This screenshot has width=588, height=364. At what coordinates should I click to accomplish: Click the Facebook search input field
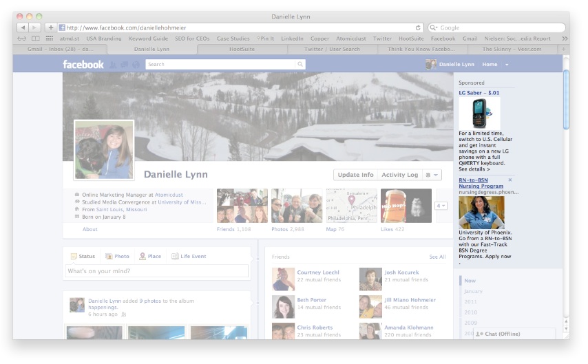point(220,64)
